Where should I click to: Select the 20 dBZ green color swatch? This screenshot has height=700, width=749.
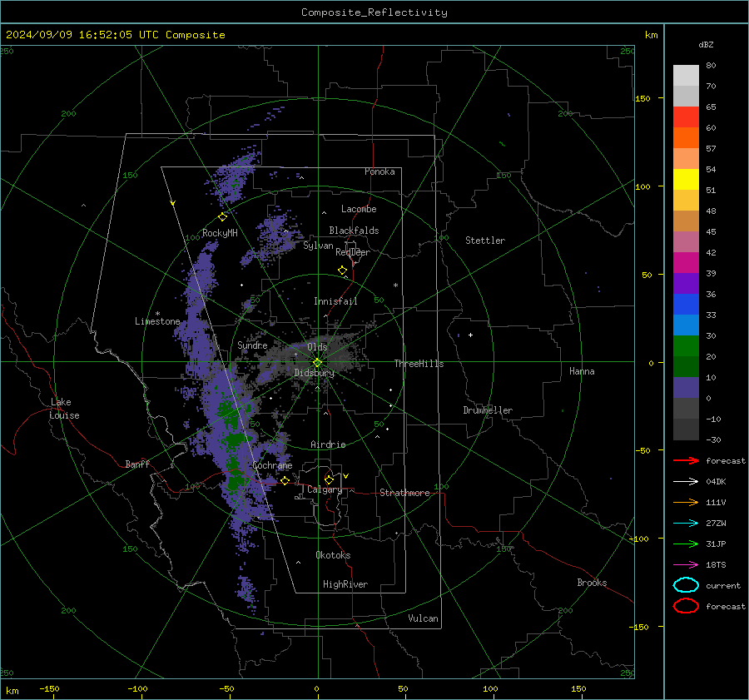pos(686,346)
